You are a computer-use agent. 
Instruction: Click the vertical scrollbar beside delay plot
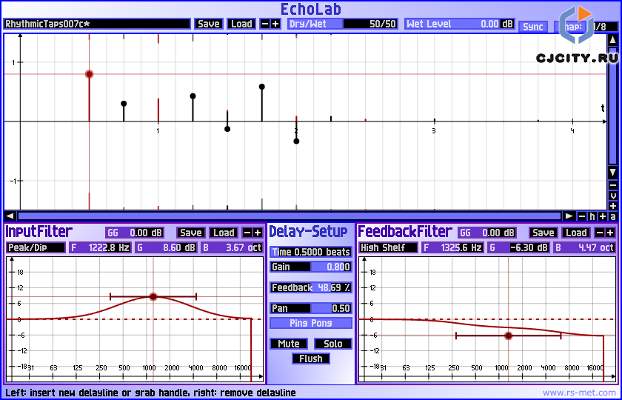613,106
